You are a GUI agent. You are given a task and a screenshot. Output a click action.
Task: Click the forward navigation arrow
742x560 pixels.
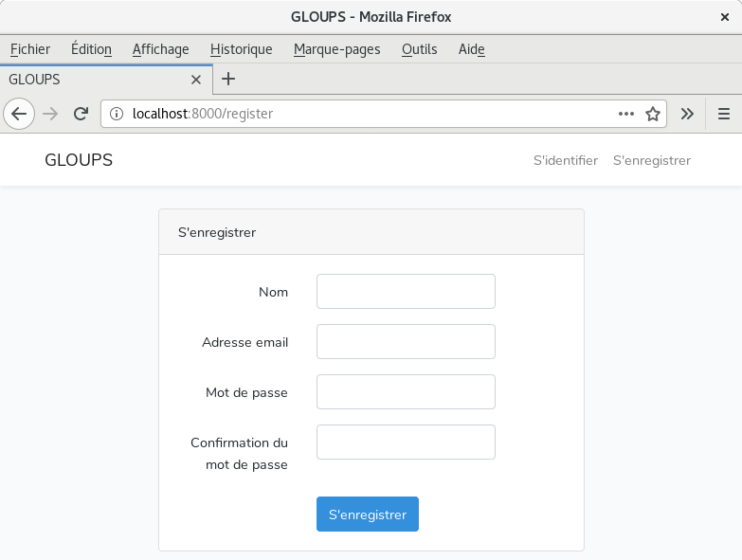point(50,114)
